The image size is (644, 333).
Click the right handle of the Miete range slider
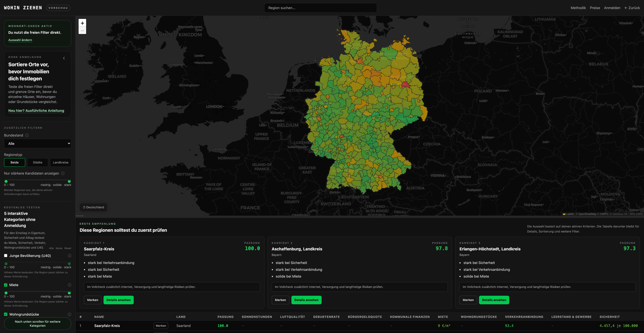coord(69,293)
